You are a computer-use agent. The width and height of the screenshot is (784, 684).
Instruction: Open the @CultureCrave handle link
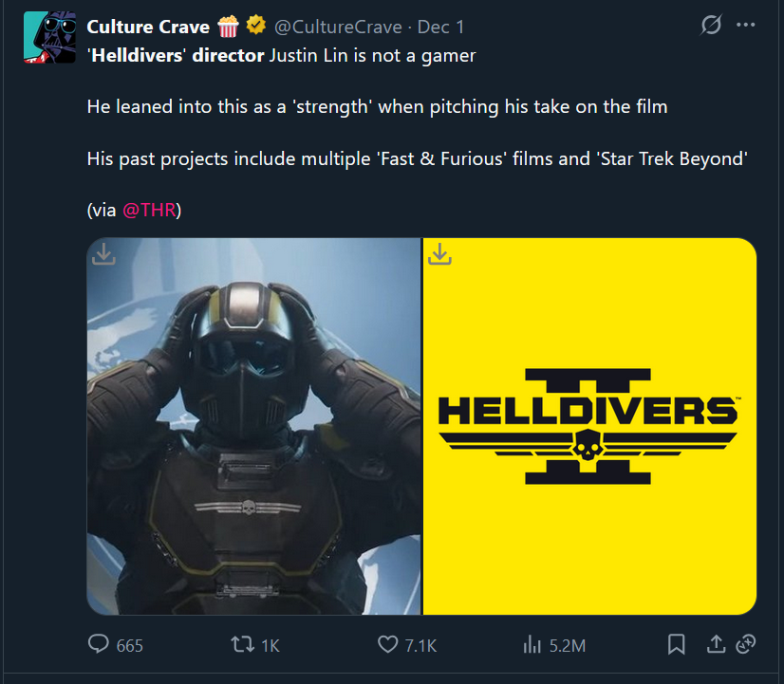[x=337, y=28]
